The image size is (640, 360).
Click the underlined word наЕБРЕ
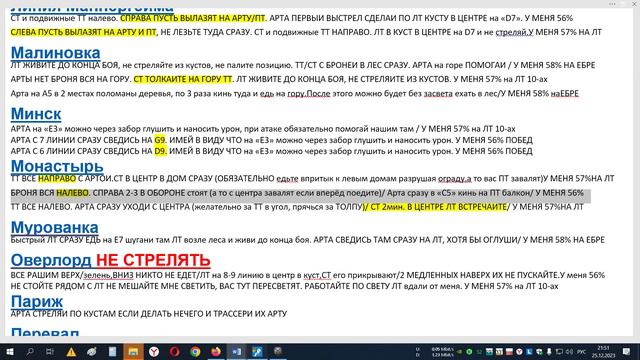point(565,93)
